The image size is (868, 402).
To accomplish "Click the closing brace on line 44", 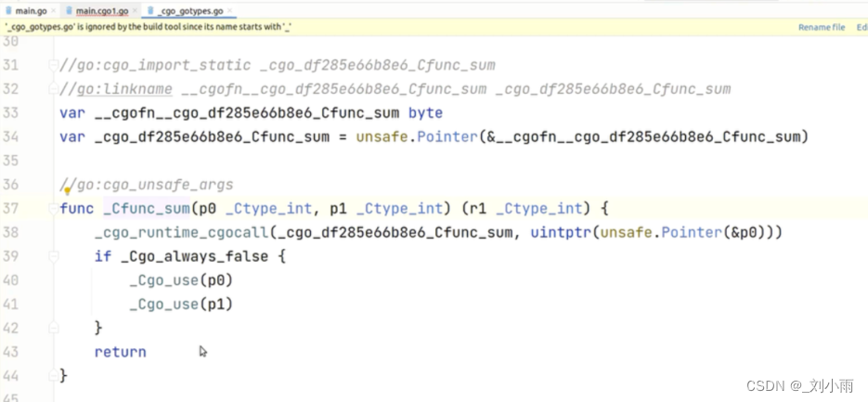I will [63, 375].
